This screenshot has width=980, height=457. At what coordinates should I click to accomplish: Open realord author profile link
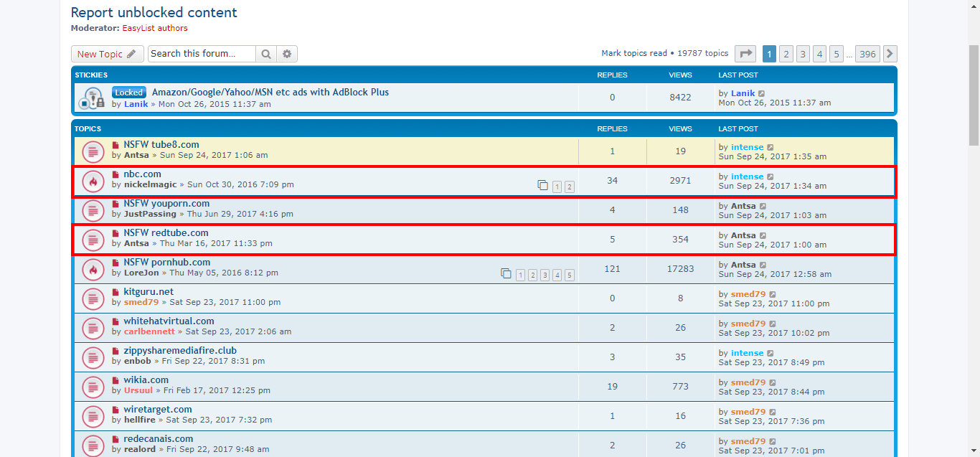point(141,449)
